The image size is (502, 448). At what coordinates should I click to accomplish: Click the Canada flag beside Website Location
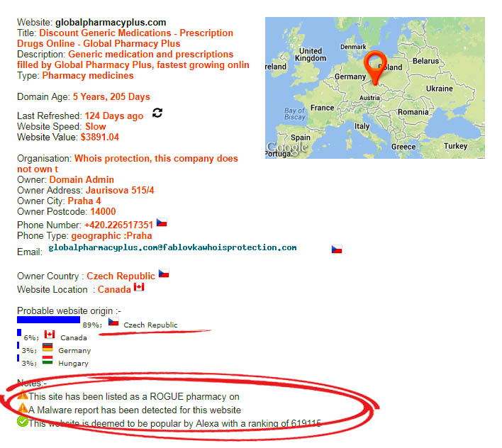(139, 286)
